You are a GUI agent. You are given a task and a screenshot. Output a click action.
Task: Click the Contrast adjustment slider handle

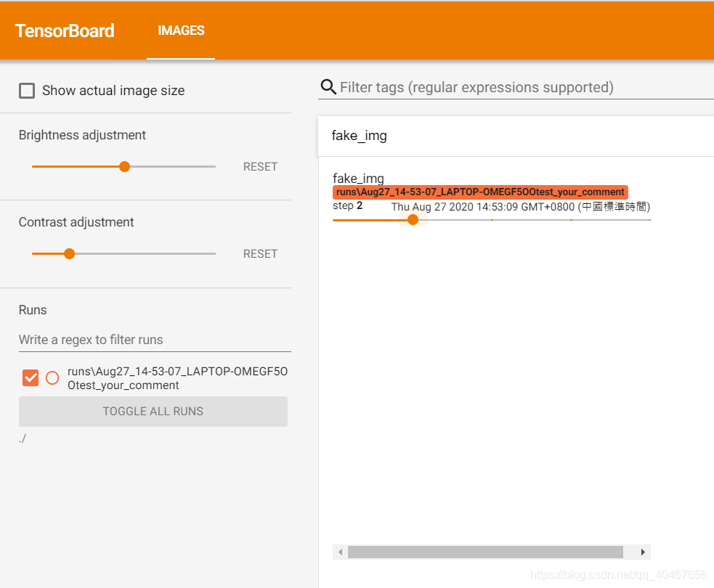69,253
